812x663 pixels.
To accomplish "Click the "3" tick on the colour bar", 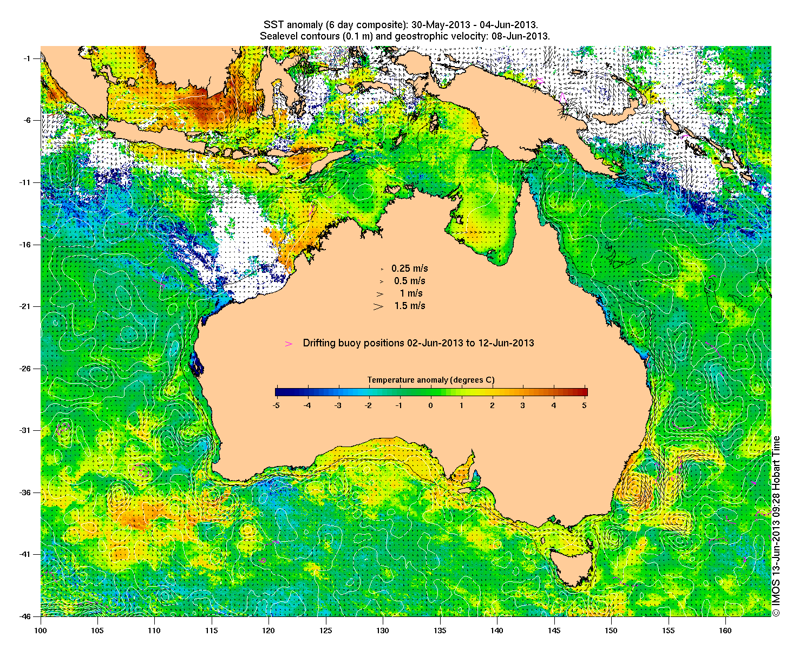I will [523, 405].
